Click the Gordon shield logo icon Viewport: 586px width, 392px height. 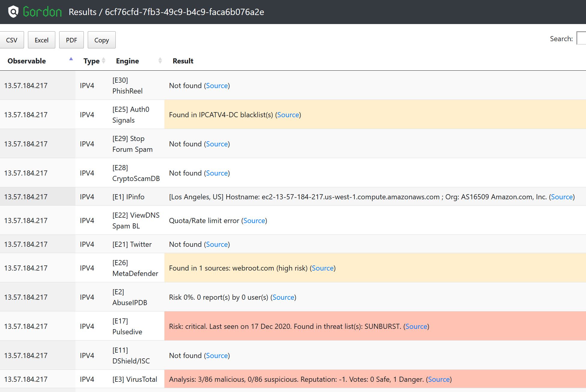click(13, 12)
